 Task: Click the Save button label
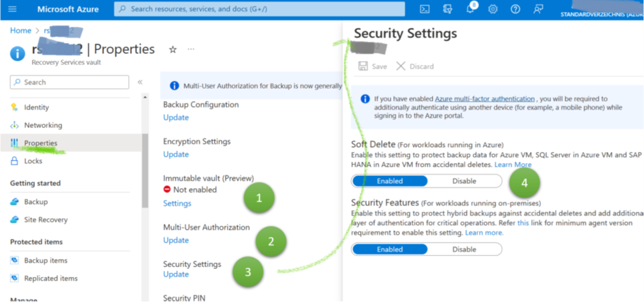[x=379, y=67]
